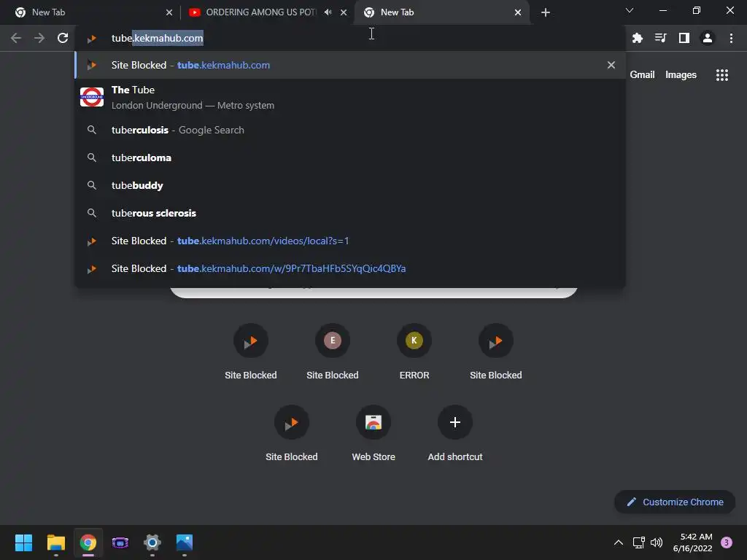
Task: Open the Web Store shortcut
Action: pyautogui.click(x=373, y=434)
